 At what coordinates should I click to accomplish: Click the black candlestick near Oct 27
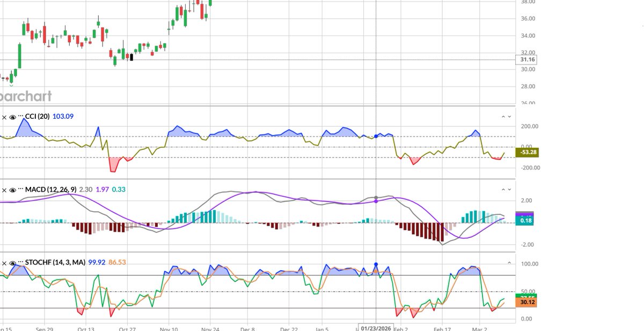pos(131,57)
